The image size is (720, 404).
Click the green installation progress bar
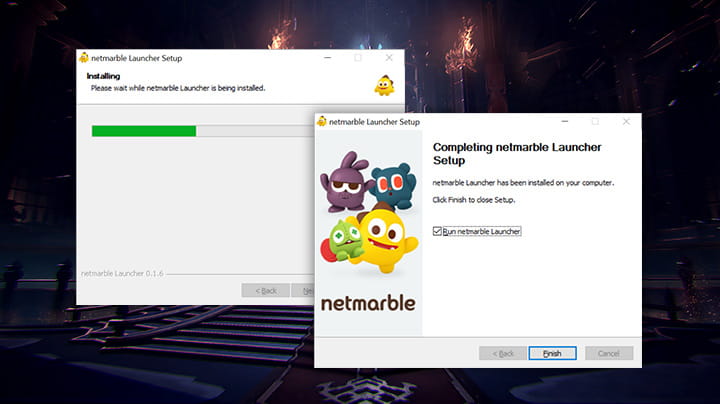[x=144, y=131]
